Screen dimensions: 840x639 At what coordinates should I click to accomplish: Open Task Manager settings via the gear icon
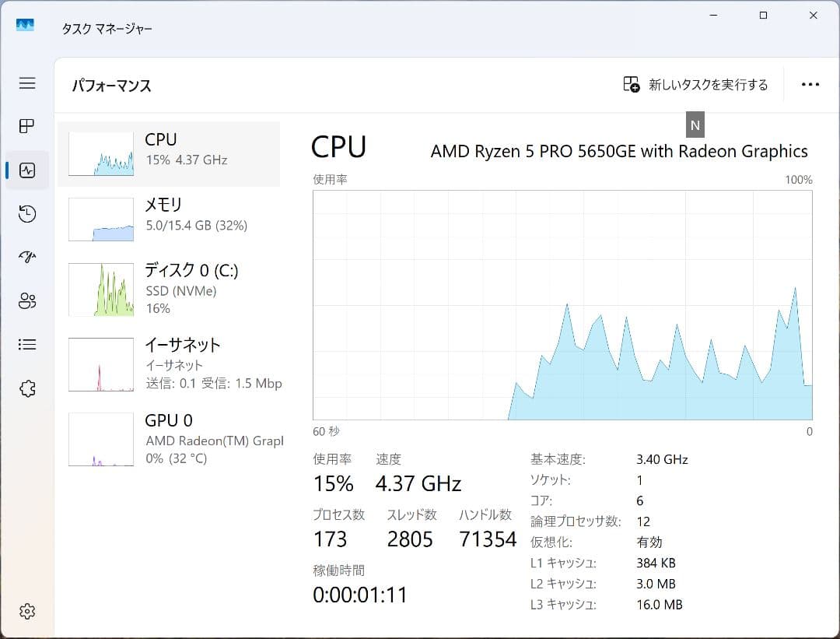click(x=26, y=611)
